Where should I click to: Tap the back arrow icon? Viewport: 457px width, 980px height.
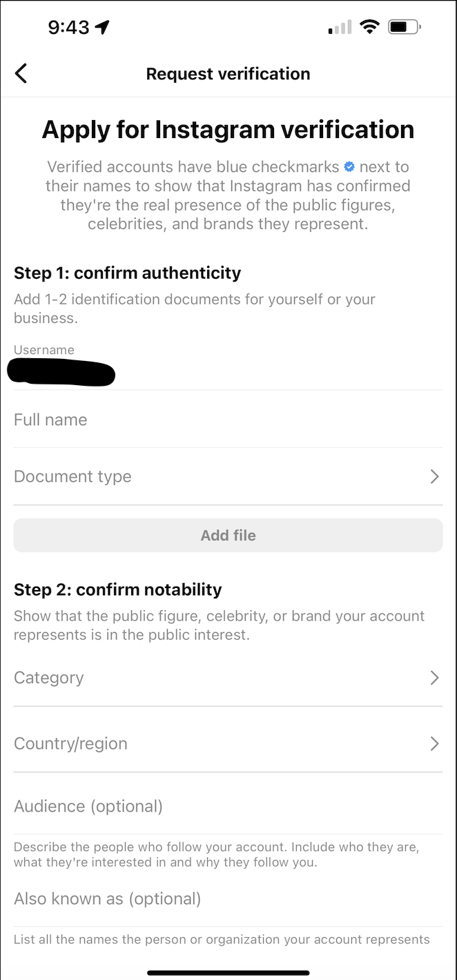tap(21, 73)
